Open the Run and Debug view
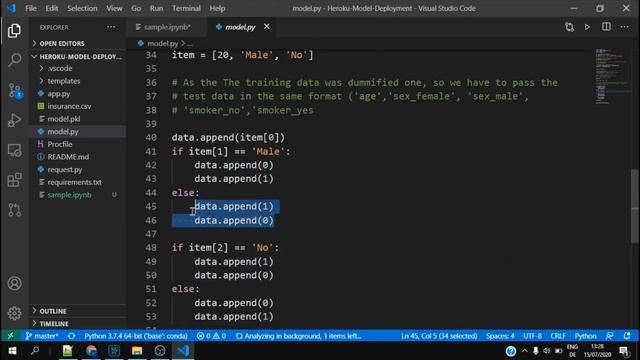The image size is (640, 360). [x=14, y=120]
